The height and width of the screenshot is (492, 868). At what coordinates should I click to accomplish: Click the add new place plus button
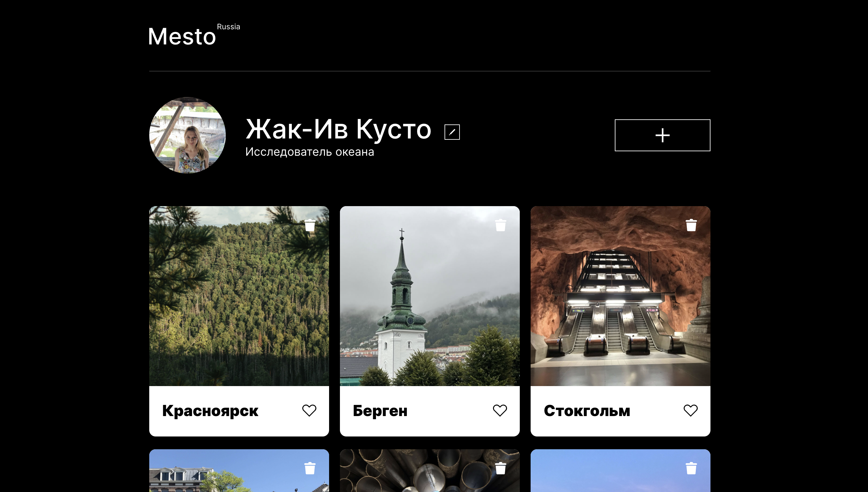(x=662, y=135)
